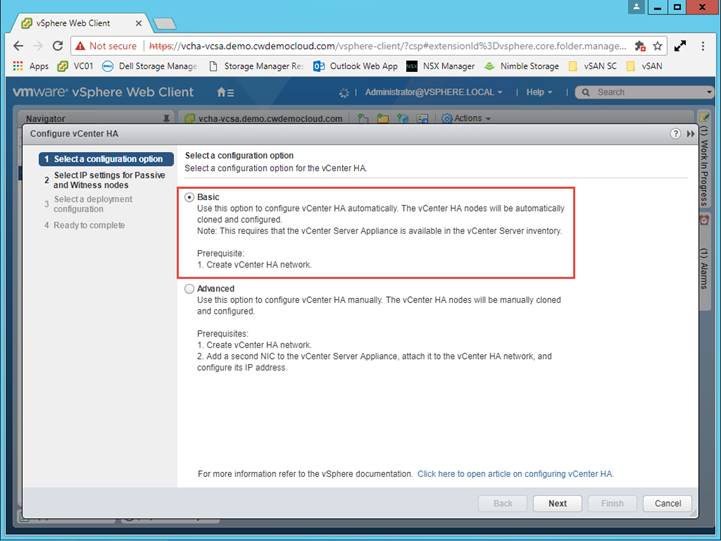
Task: Open the NSX Manager bookmark
Action: [x=441, y=66]
